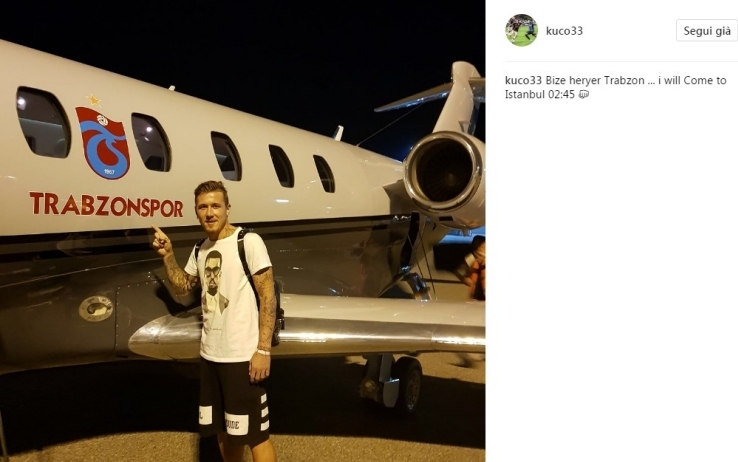Image resolution: width=738 pixels, height=462 pixels.
Task: Click the red TRABZONSPOR lettering on fuselage
Action: click(106, 204)
